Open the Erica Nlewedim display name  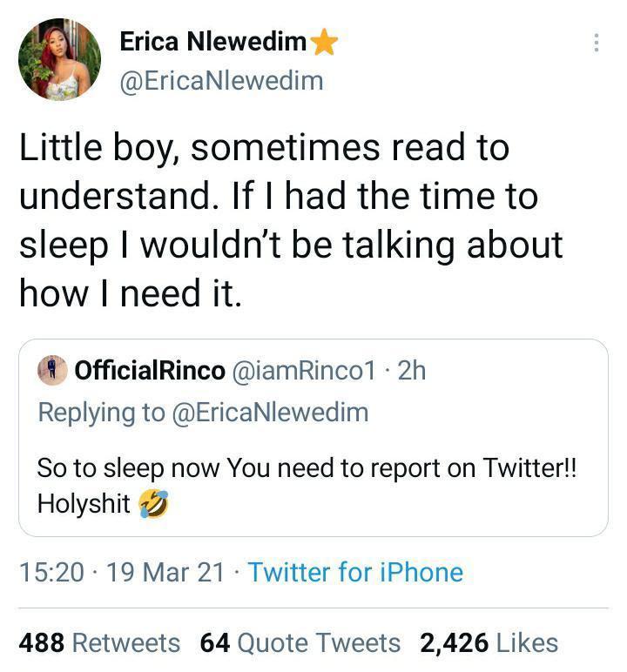(x=213, y=42)
